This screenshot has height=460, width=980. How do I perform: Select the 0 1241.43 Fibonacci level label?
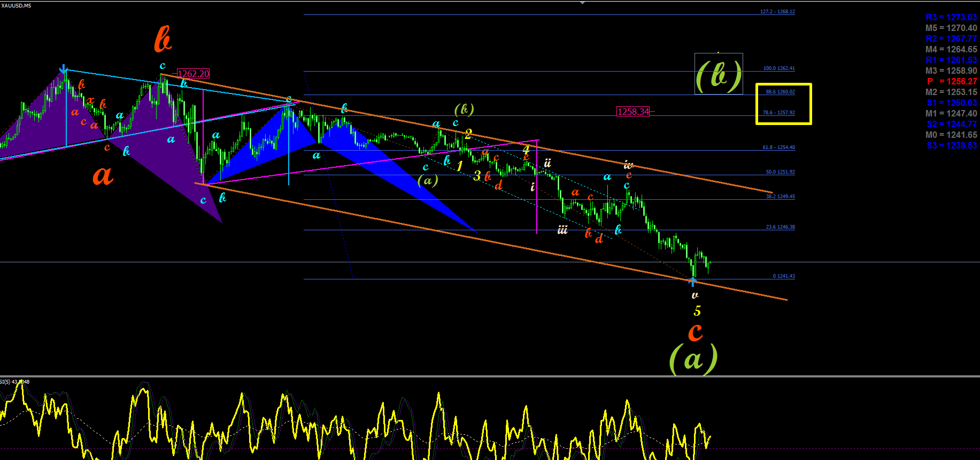pyautogui.click(x=784, y=276)
